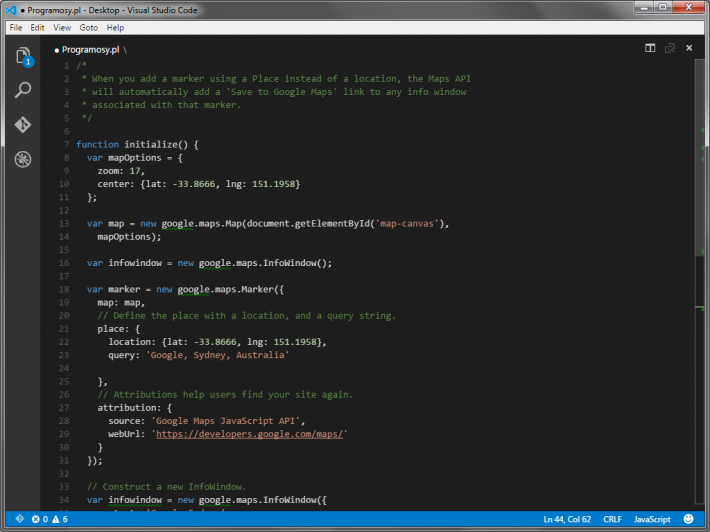The width and height of the screenshot is (710, 532).
Task: Go to line via Ln 44, Col 62
Action: tap(567, 519)
